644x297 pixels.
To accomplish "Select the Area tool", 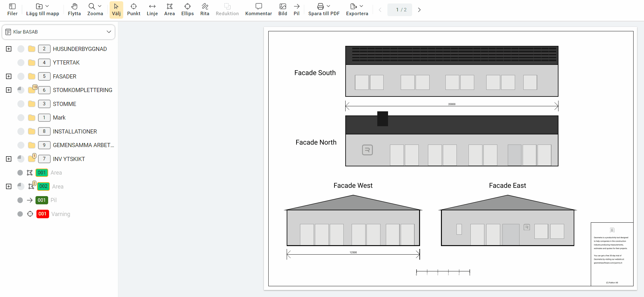I will point(169,10).
